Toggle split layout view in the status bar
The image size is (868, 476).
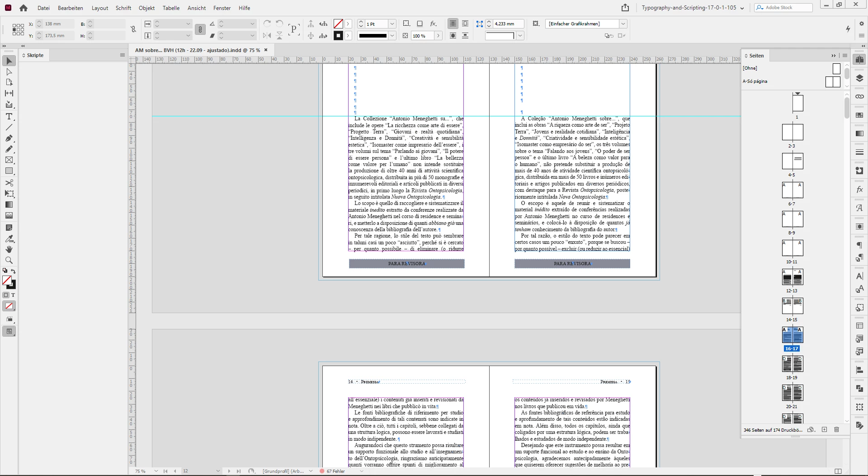pyautogui.click(x=838, y=471)
